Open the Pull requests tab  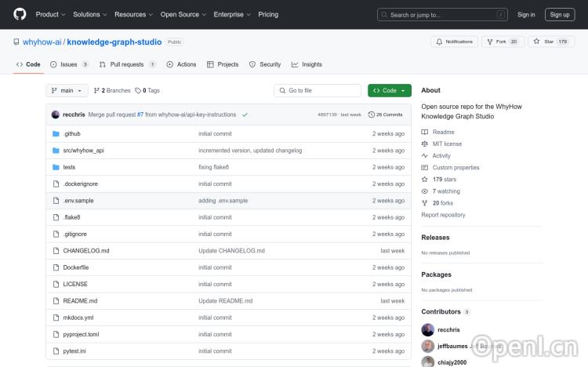127,64
